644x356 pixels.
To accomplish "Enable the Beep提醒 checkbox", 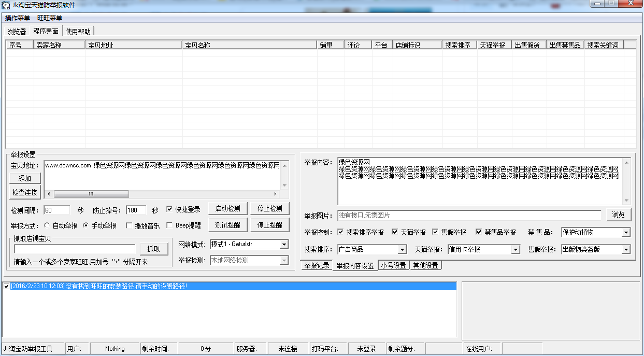I will point(169,225).
